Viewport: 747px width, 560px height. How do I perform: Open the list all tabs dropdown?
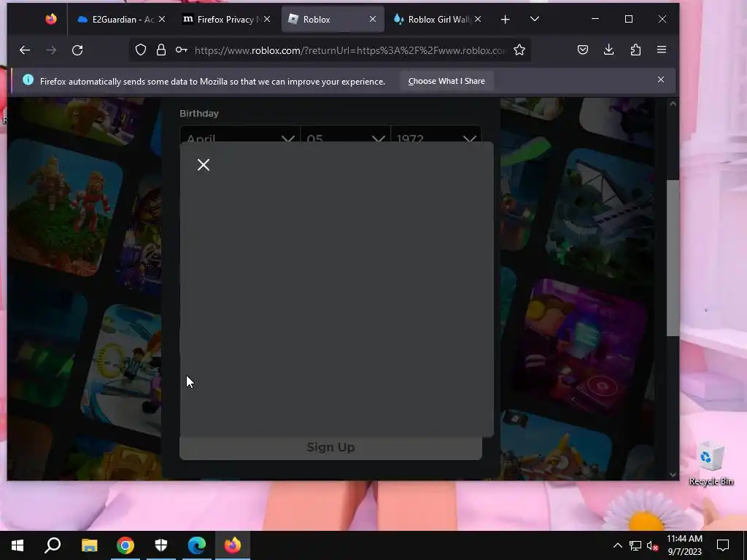[x=535, y=19]
